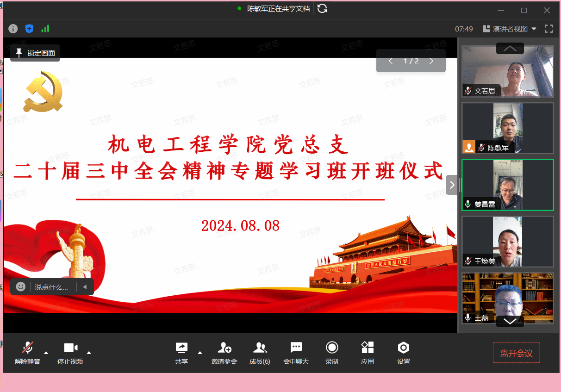Expand share options arrow beside 共享

[x=200, y=352]
